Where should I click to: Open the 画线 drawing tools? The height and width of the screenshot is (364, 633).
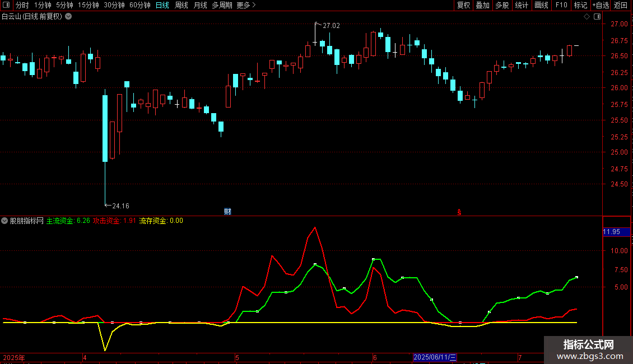[x=541, y=5]
